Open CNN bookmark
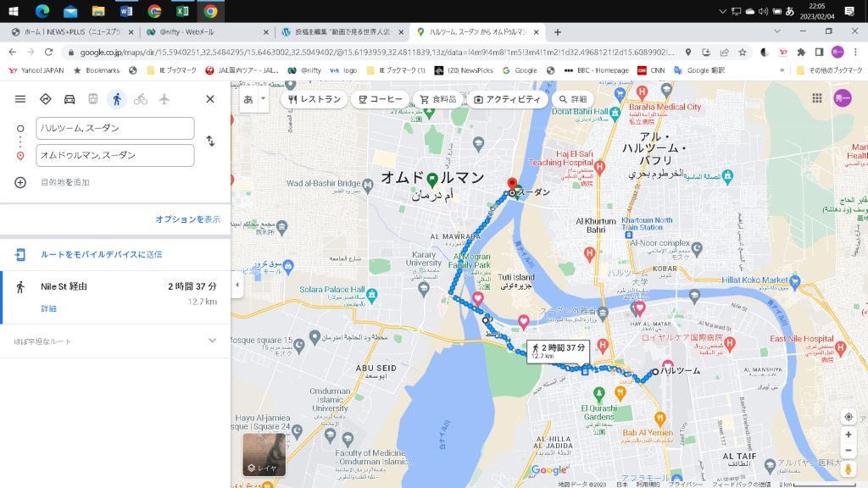 tap(652, 70)
